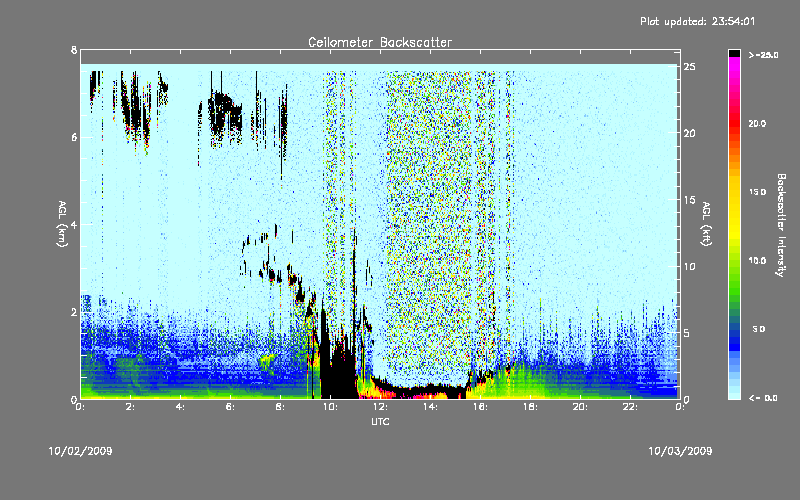800x500 pixels.
Task: Click the start date "10/02/2009"
Action: pyautogui.click(x=80, y=451)
